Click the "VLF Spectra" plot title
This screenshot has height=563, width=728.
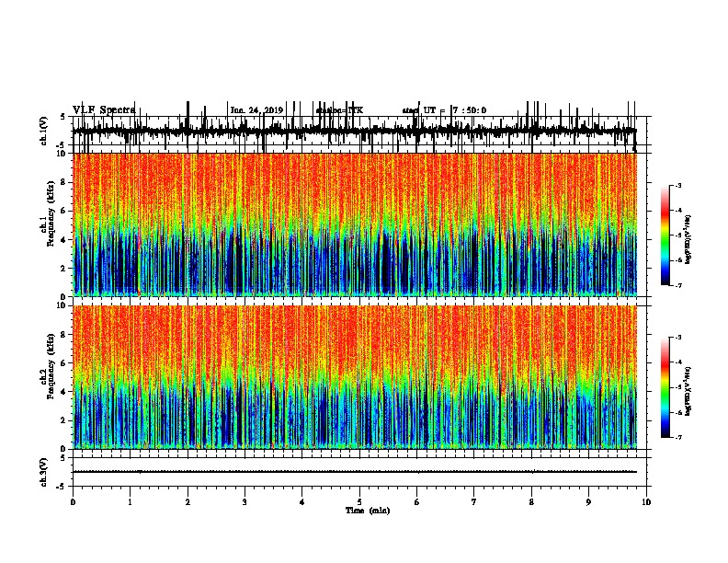point(104,109)
